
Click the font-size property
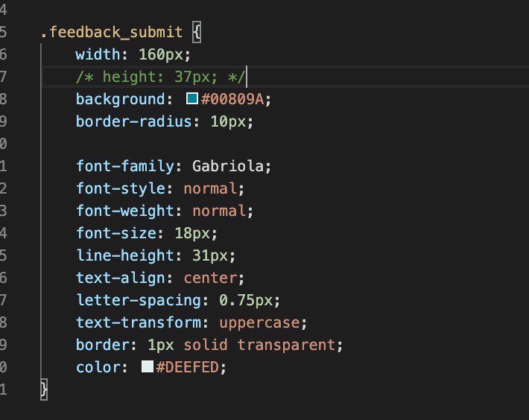(x=116, y=233)
